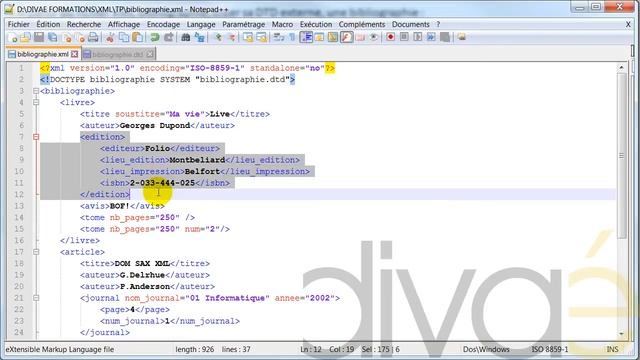Toggle the Document Map panel icon
Image resolution: width=640 pixels, height=360 pixels.
(333, 38)
